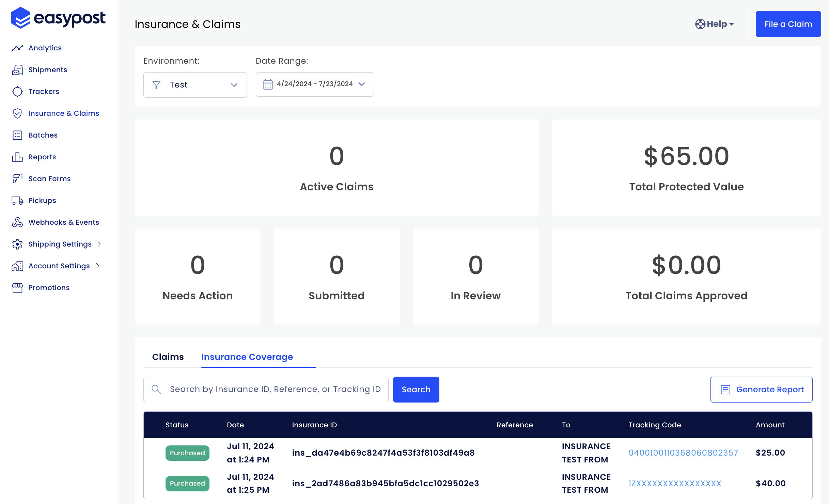Click the Trackers sidebar icon
This screenshot has width=829, height=504.
(x=17, y=91)
